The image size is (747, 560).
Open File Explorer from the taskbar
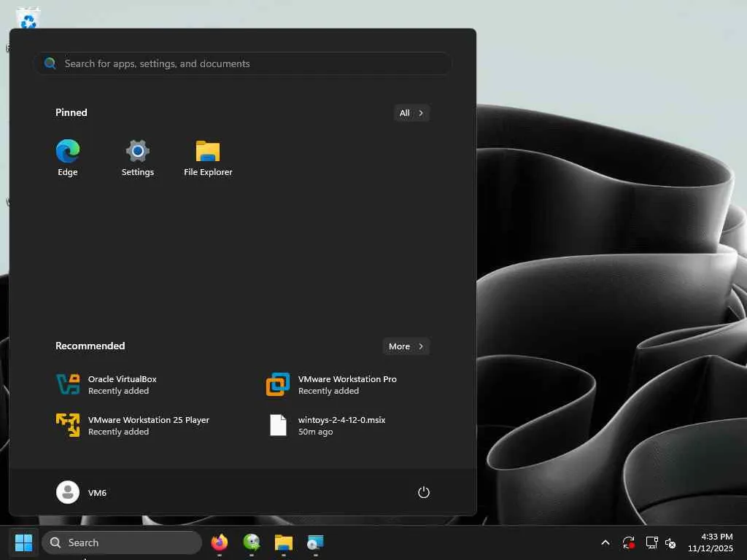[x=284, y=542]
